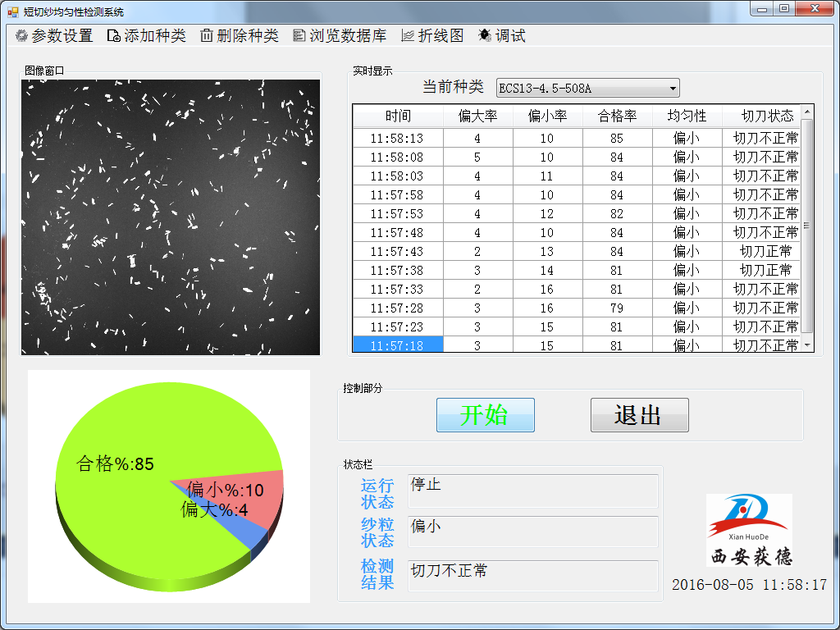Click the 时间 column header
840x630 pixels.
click(x=397, y=116)
